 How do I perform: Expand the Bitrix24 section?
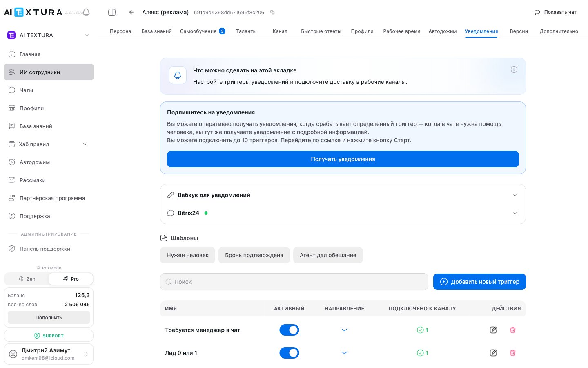click(343, 213)
